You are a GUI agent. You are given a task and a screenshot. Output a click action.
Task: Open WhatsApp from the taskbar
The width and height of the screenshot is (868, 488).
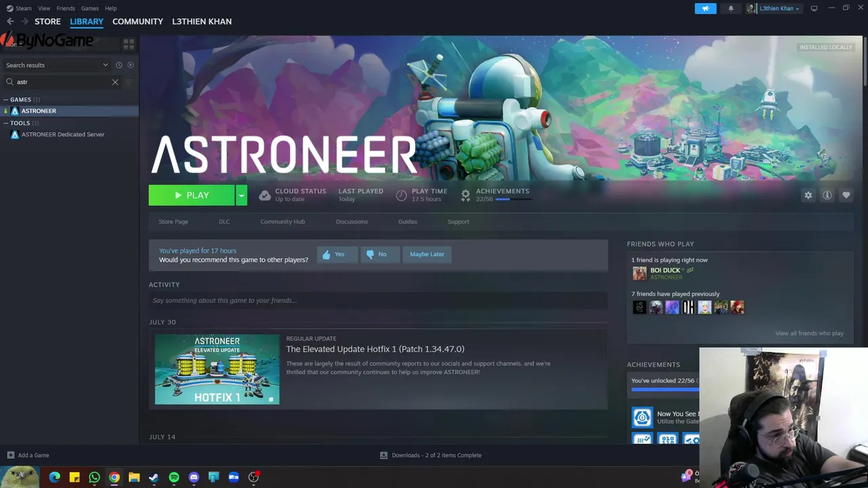click(x=94, y=477)
